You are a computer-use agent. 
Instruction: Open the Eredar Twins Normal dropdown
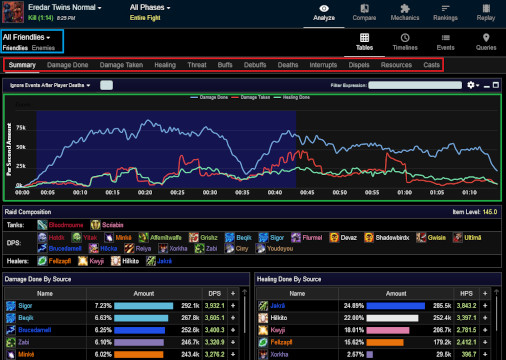(x=65, y=7)
